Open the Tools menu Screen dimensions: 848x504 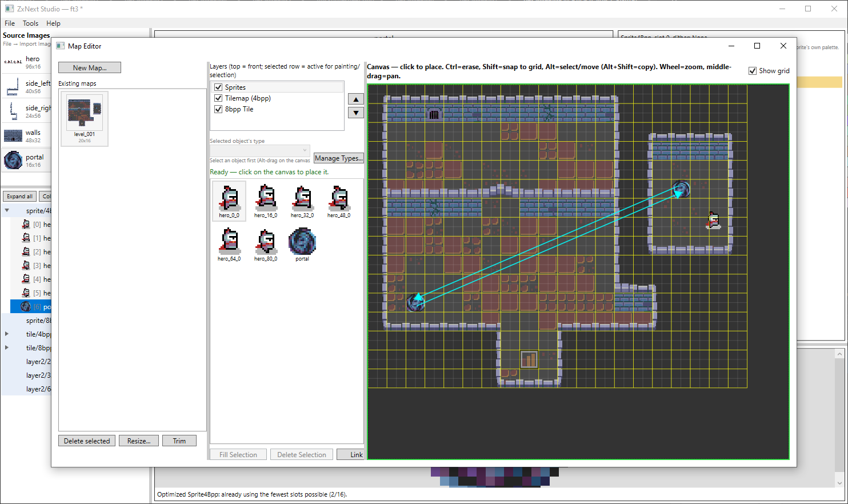click(30, 23)
